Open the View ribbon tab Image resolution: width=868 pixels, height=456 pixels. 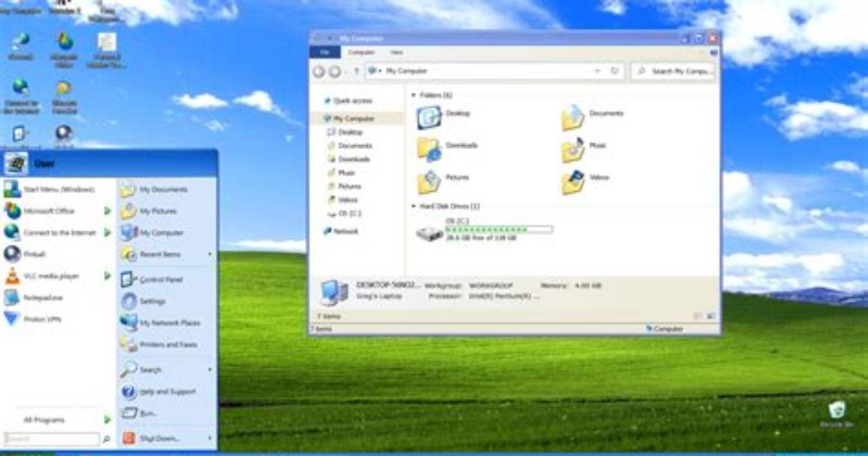click(x=396, y=52)
